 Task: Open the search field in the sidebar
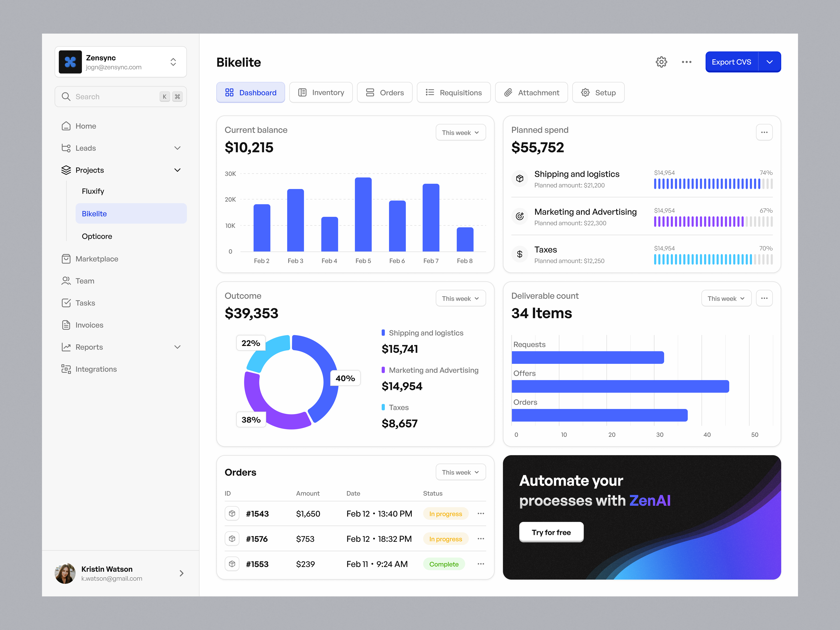120,96
